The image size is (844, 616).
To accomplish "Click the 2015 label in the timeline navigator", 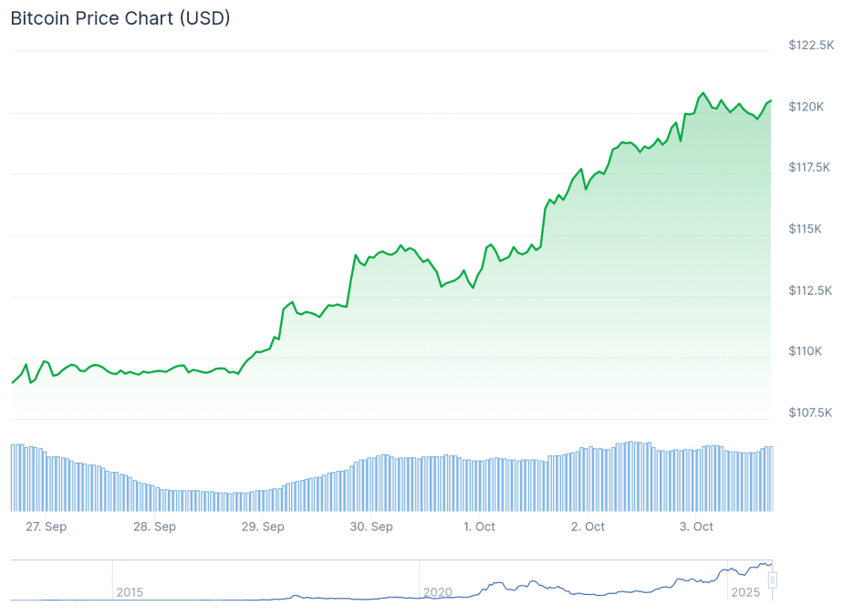I will [x=130, y=592].
